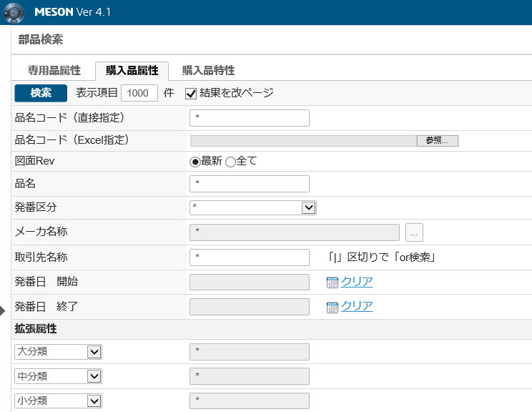Click the 検索 button
Screen dimensions: 532x412
[41, 93]
